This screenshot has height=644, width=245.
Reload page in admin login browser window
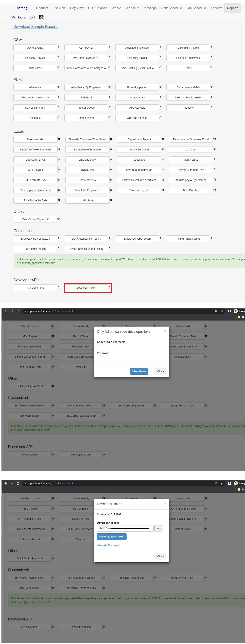point(18,311)
